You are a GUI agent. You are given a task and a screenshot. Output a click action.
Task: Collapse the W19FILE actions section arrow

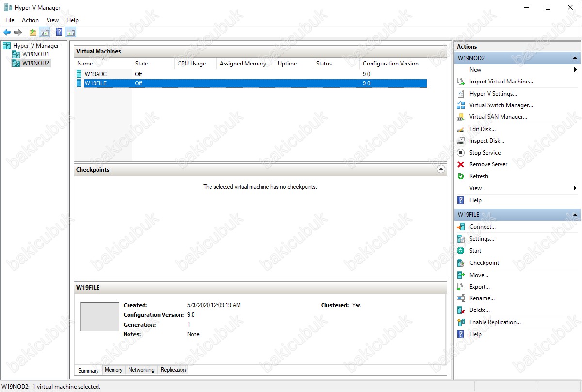click(575, 215)
